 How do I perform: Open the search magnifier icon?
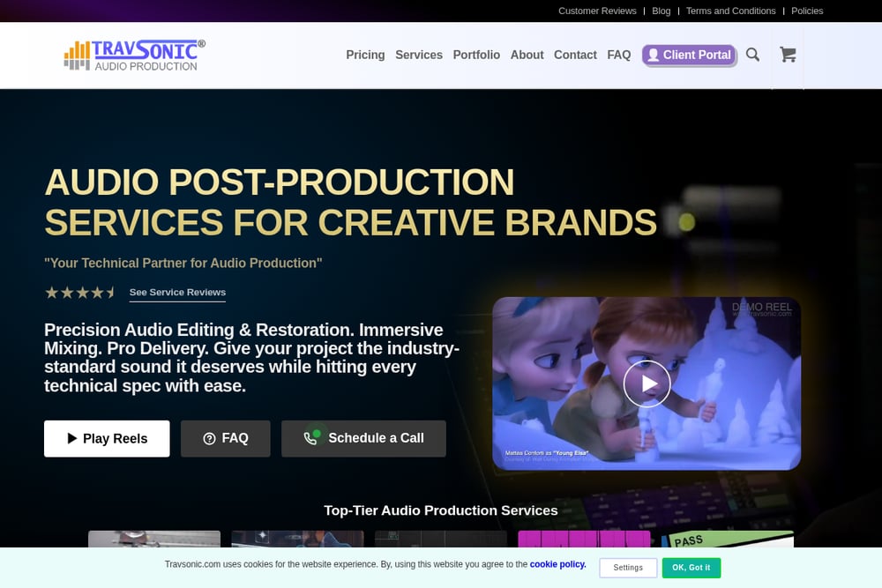click(x=752, y=55)
